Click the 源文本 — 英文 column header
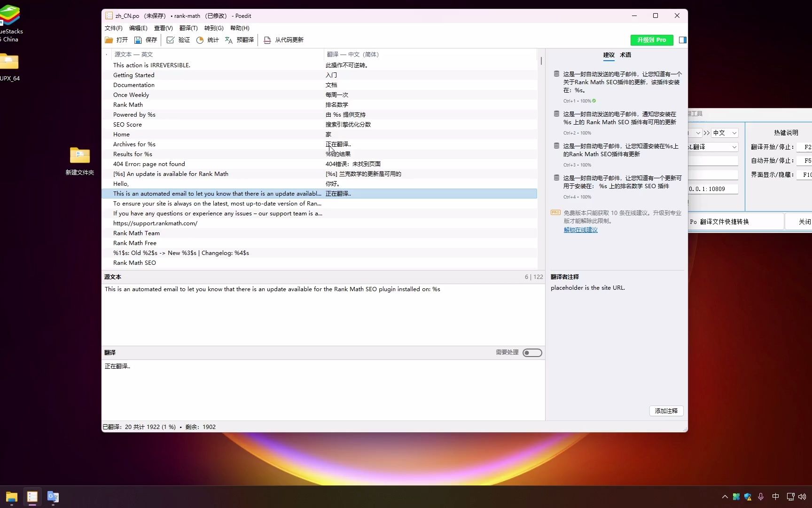This screenshot has width=812, height=508. coord(218,55)
